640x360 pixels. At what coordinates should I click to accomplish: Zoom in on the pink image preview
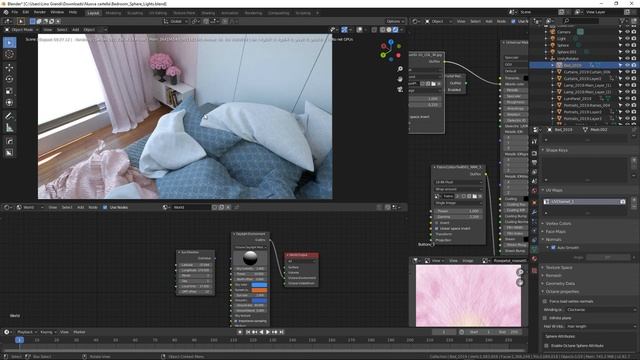[x=520, y=272]
